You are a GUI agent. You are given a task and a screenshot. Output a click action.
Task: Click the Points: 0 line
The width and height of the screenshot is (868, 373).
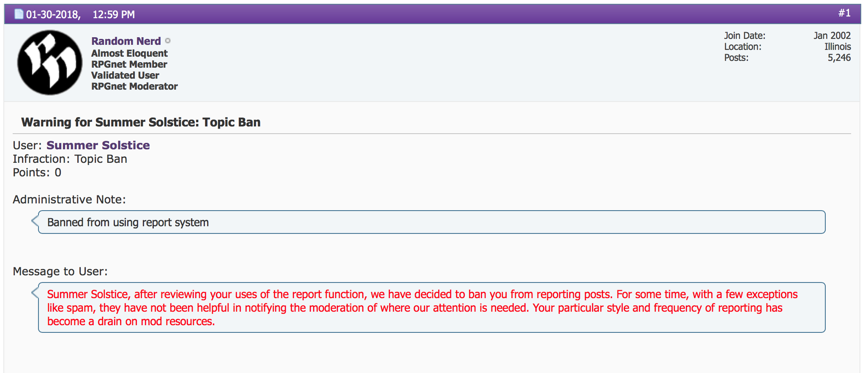[x=37, y=173]
